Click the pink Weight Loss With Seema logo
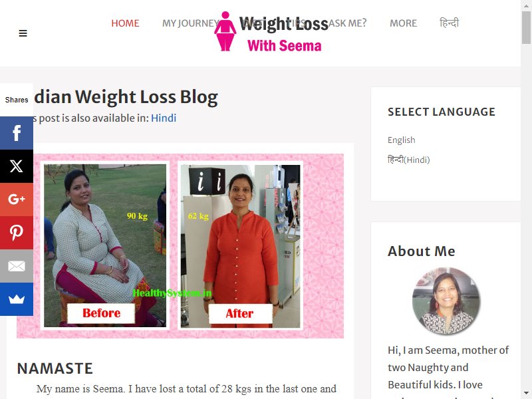The height and width of the screenshot is (399, 532). [x=268, y=32]
